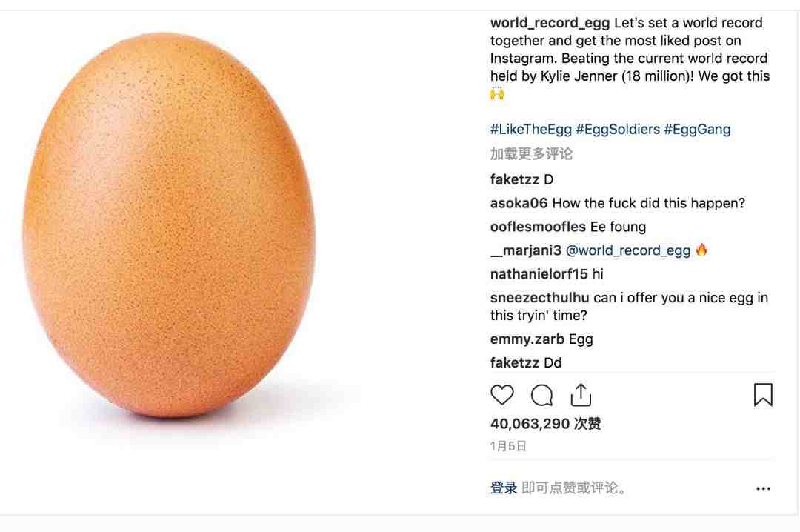
Task: Load more comments via 加载更多评论
Action: (531, 153)
